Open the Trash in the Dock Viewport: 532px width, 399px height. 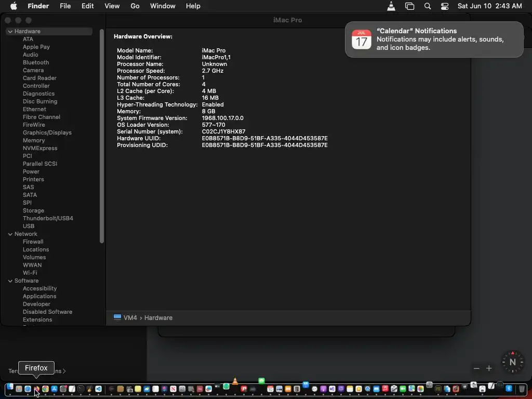click(522, 389)
